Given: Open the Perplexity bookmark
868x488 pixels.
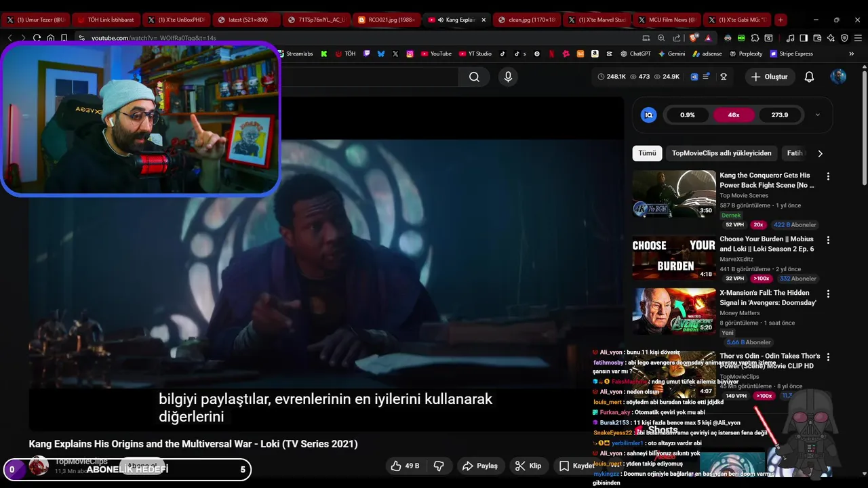Looking at the screenshot, I should click(746, 54).
